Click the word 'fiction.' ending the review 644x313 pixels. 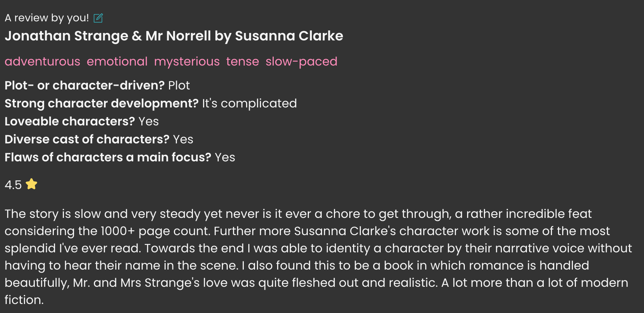point(24,300)
